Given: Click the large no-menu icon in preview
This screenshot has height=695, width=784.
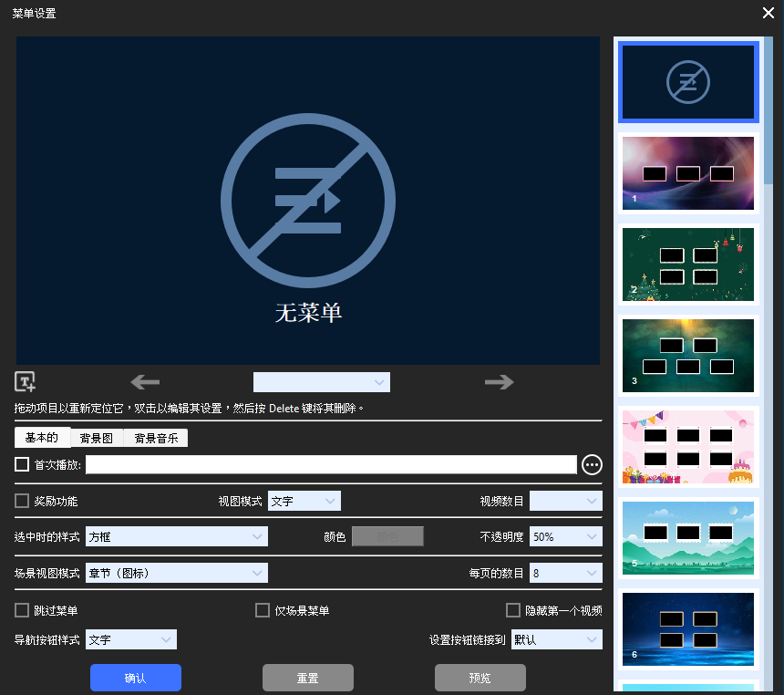Looking at the screenshot, I should tap(308, 200).
